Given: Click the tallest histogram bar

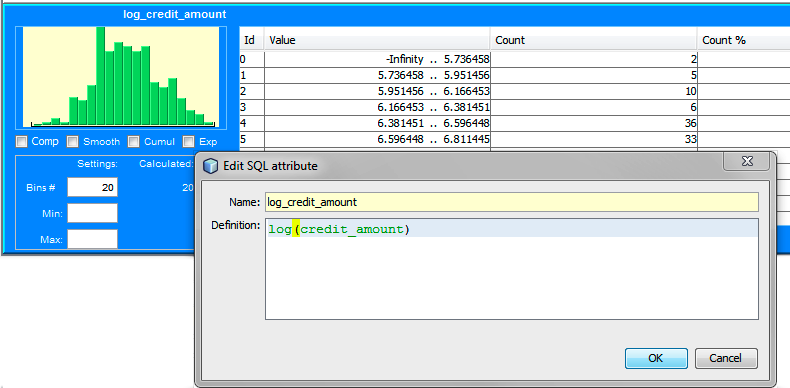Looking at the screenshot, I should (x=101, y=76).
